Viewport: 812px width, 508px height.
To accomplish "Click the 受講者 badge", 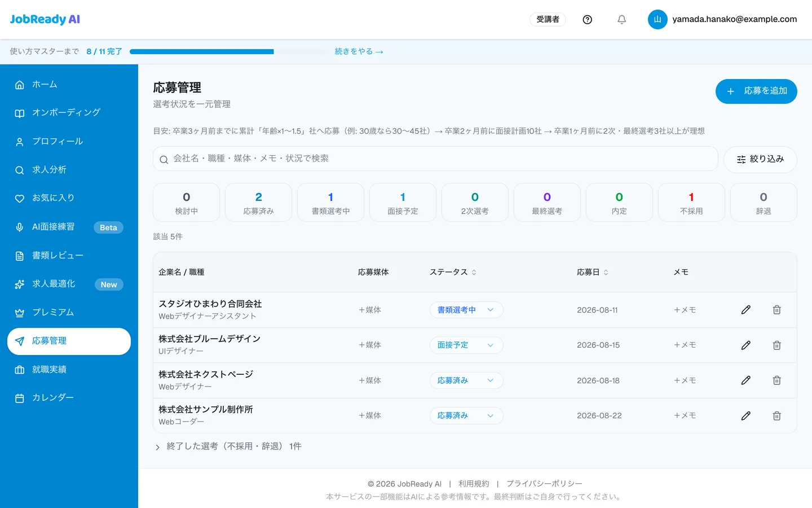I will coord(548,19).
